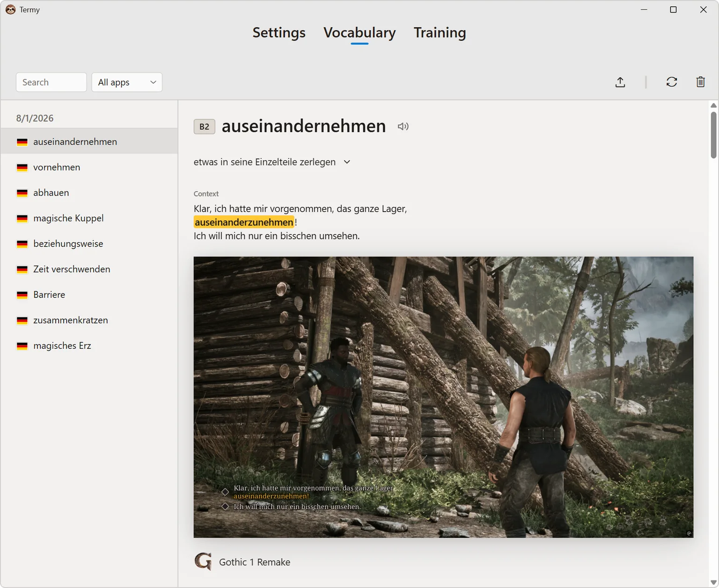Image resolution: width=719 pixels, height=588 pixels.
Task: Open the Training tab
Action: click(x=440, y=32)
